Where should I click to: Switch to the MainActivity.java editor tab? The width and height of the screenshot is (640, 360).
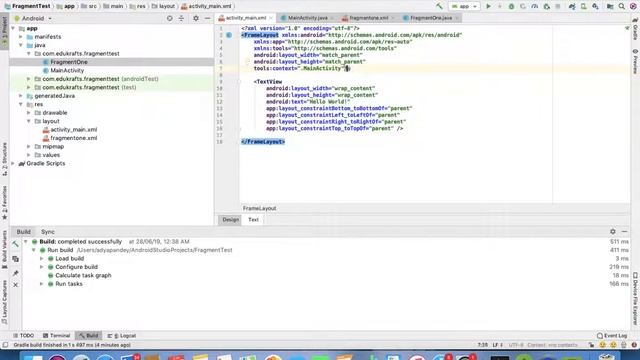tap(307, 18)
